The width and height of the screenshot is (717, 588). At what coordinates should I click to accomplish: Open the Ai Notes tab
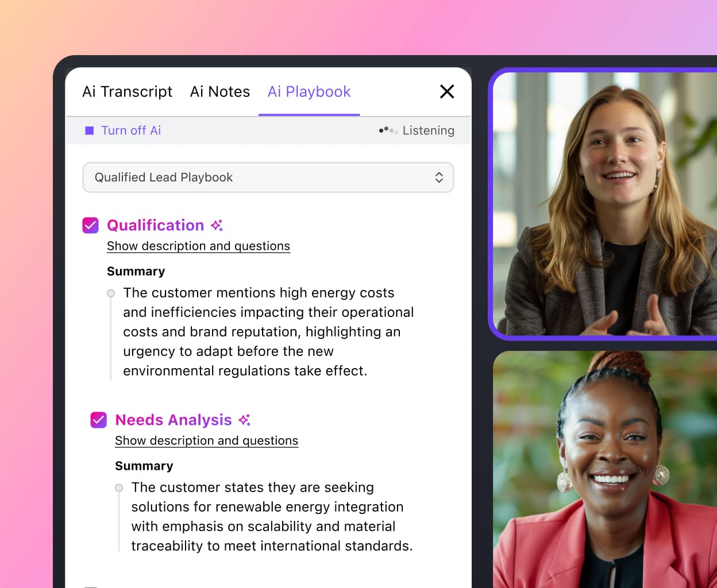point(220,92)
